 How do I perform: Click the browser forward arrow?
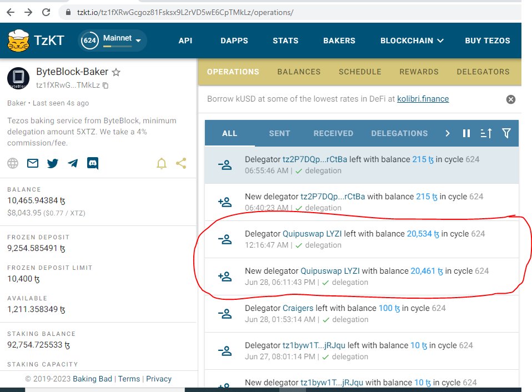(x=28, y=12)
